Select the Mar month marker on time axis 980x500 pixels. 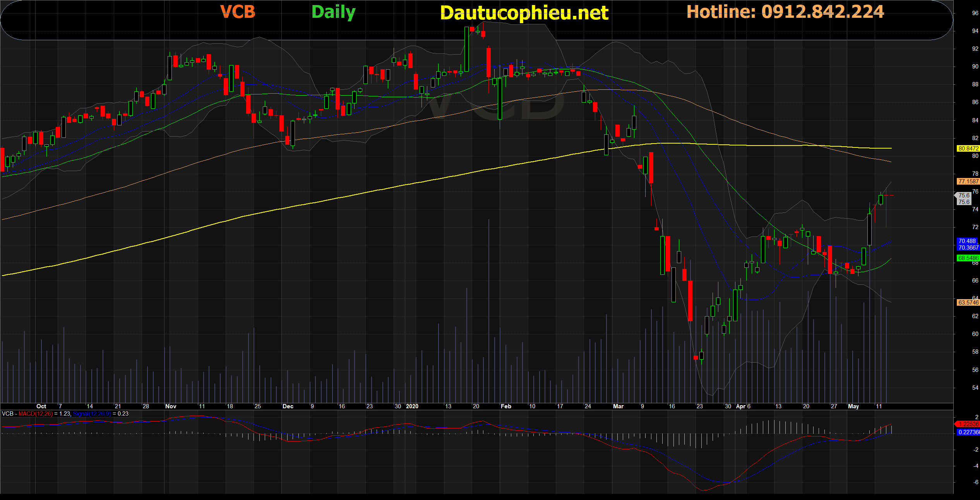click(x=618, y=406)
